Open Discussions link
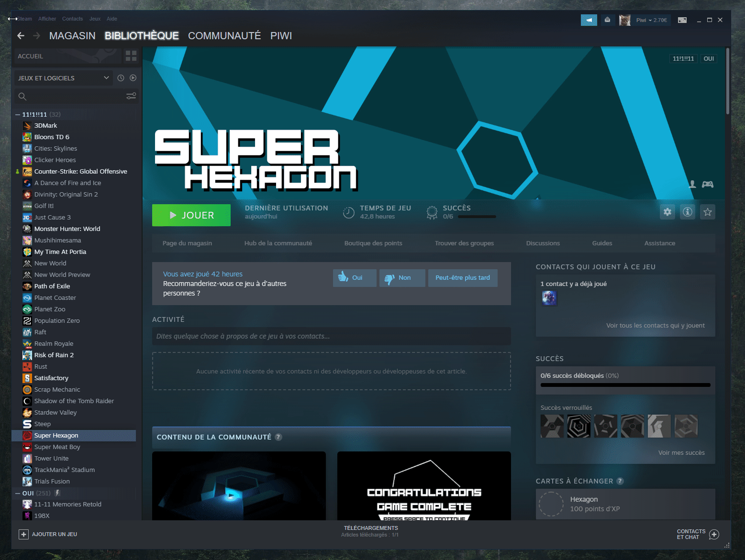The image size is (745, 560). pyautogui.click(x=543, y=243)
